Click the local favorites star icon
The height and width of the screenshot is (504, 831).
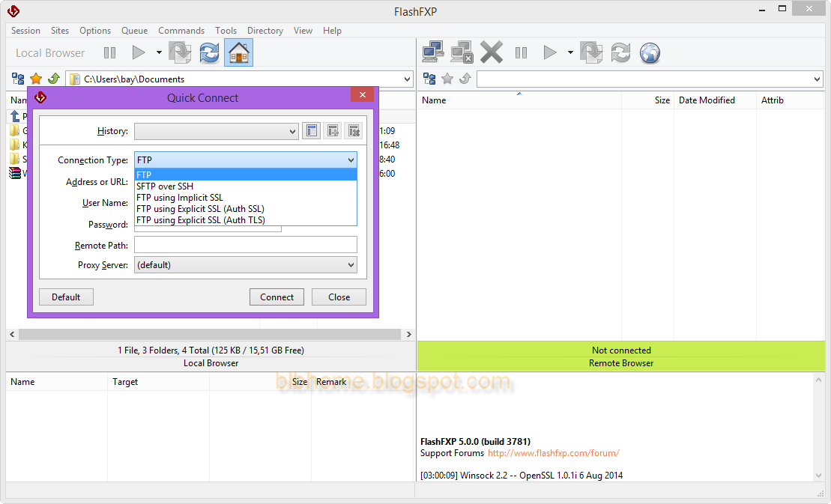tap(36, 79)
